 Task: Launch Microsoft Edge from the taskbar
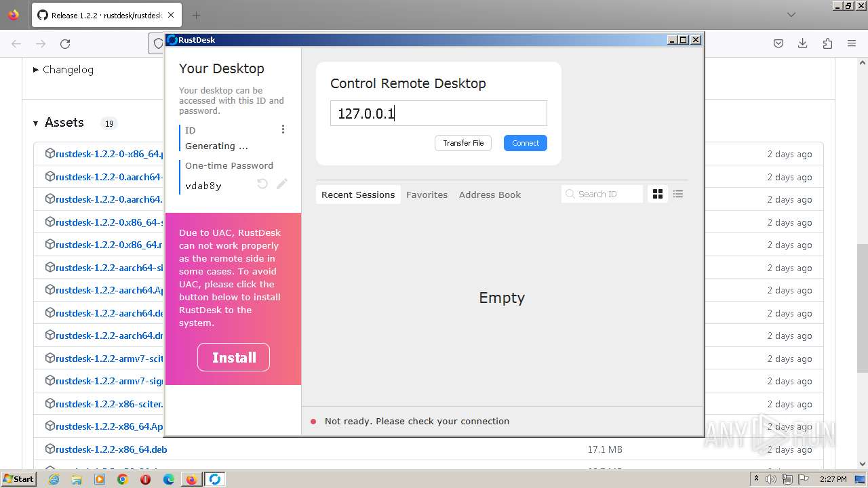[x=168, y=479]
